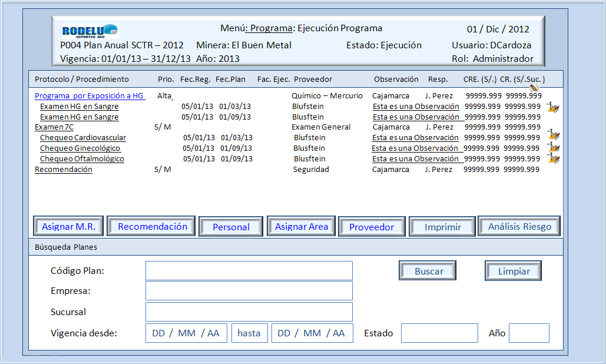Viewport: 606px width, 364px height.
Task: Open the Chequeo Oftalmológico link
Action: pyautogui.click(x=82, y=159)
